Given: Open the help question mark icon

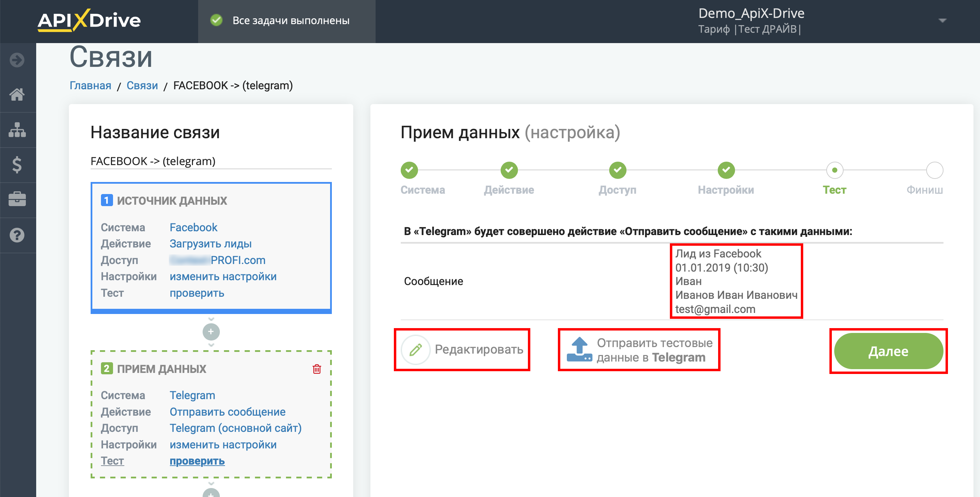Looking at the screenshot, I should (17, 235).
